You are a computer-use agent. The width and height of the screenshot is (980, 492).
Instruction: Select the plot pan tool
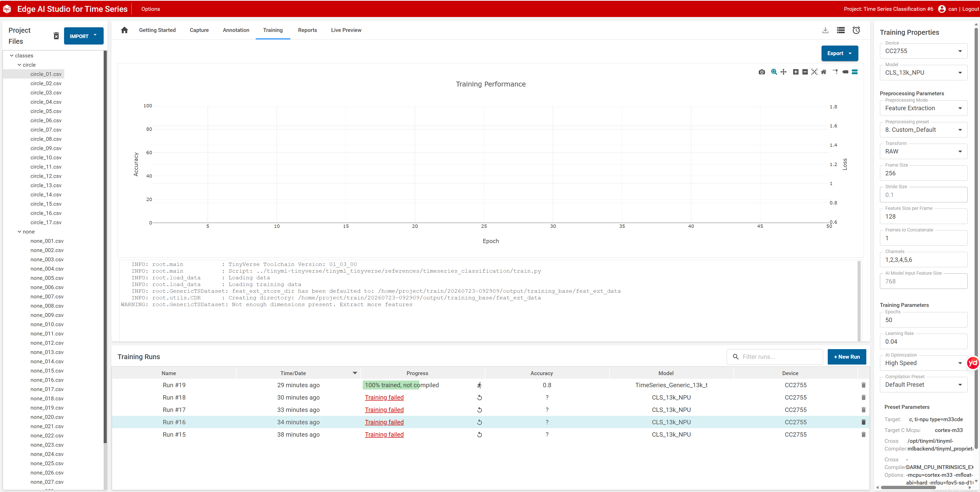coord(783,72)
